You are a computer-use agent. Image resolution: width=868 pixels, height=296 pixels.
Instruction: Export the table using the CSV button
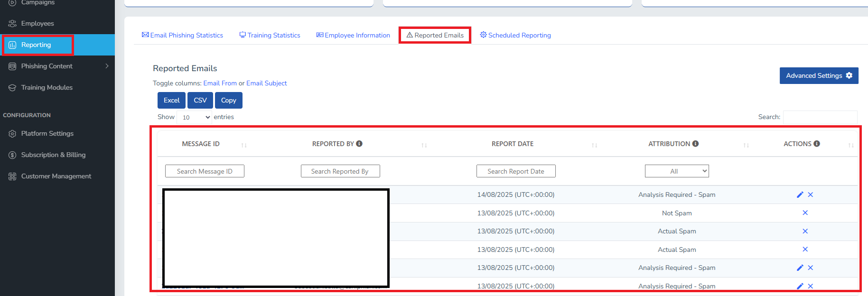200,100
